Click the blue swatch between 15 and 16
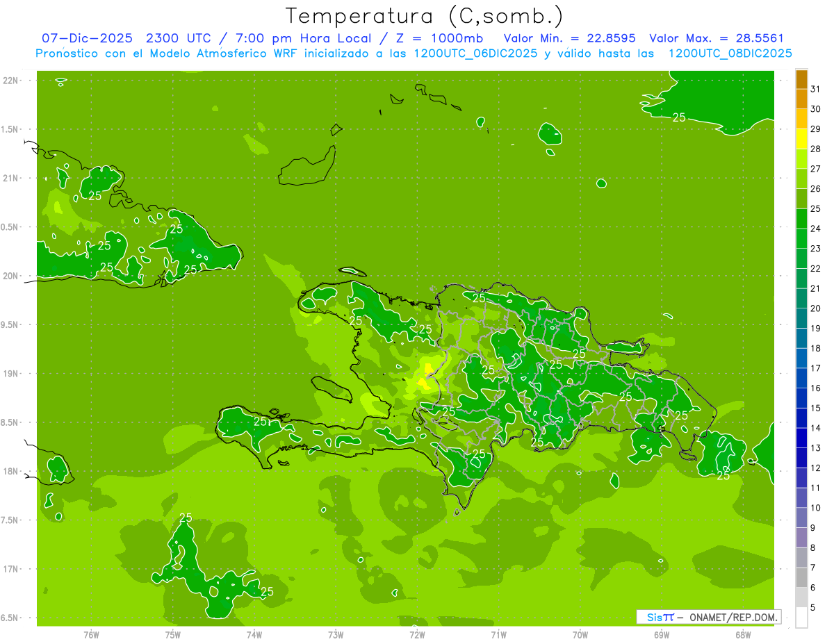 click(x=801, y=398)
